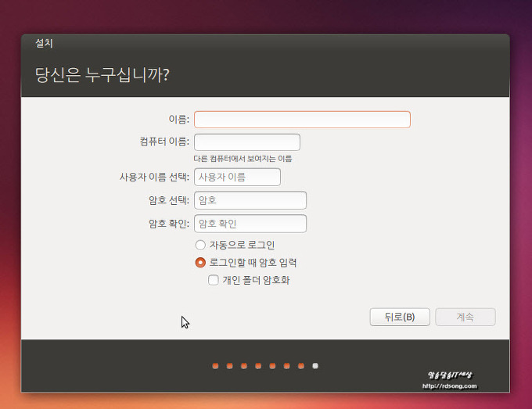Select the 자동으로 로그인 radio option
This screenshot has width=532, height=409.
pyautogui.click(x=201, y=246)
